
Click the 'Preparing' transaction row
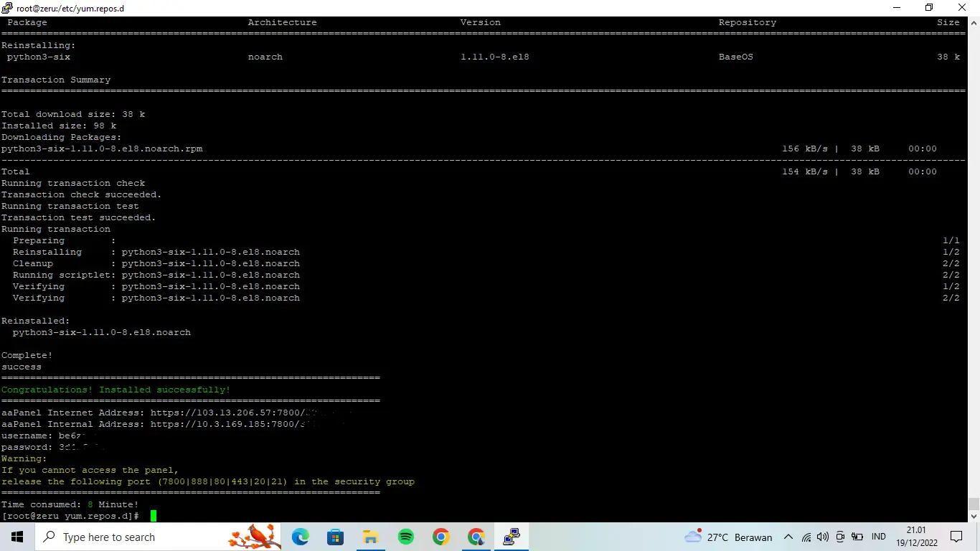click(x=486, y=240)
